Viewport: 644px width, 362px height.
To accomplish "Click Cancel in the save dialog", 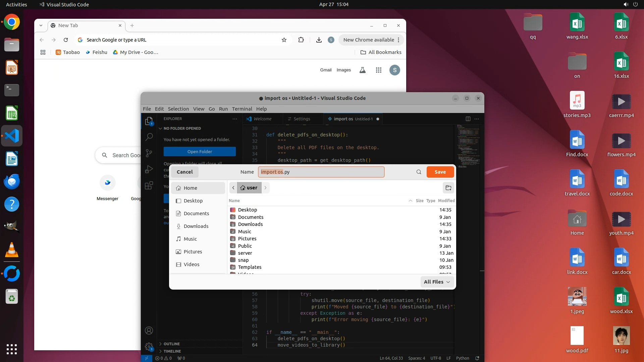I will [x=184, y=172].
